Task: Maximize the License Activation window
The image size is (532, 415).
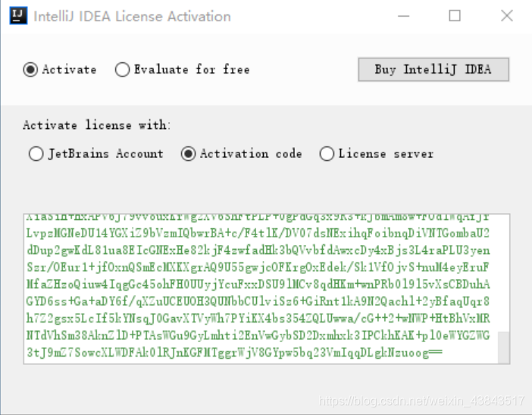Action: click(455, 16)
